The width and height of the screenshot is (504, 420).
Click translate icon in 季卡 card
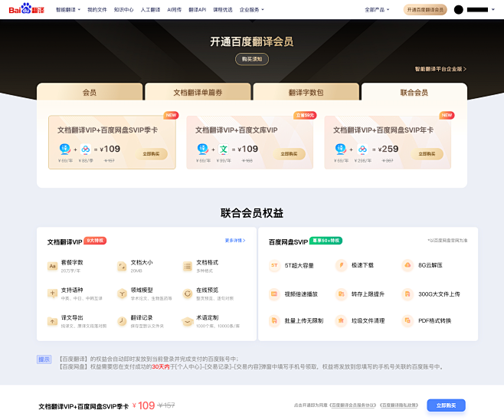pyautogui.click(x=65, y=149)
